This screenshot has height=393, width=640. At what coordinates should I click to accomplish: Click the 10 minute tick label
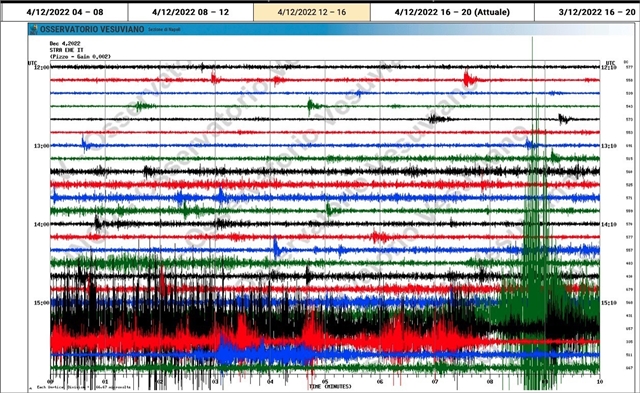pos(599,382)
